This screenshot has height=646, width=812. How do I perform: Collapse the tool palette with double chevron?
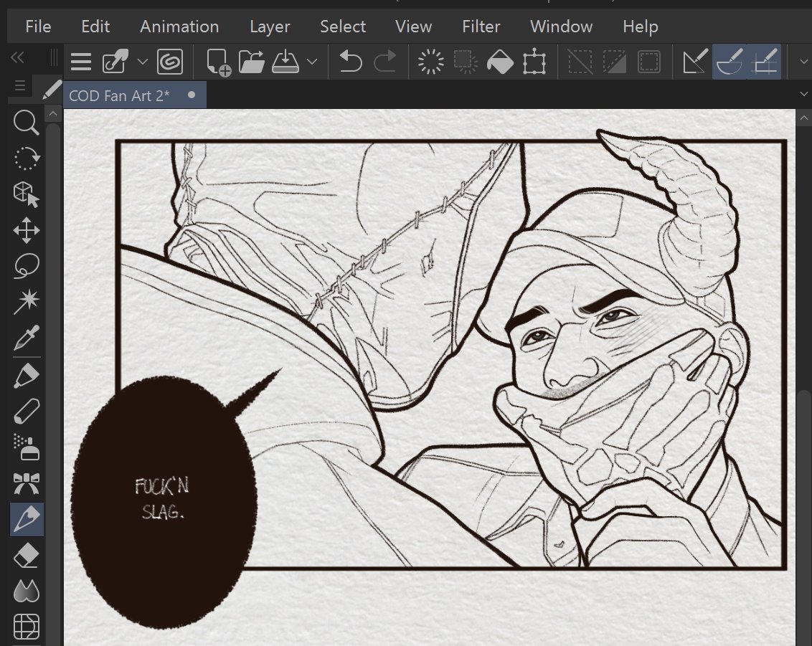(18, 57)
